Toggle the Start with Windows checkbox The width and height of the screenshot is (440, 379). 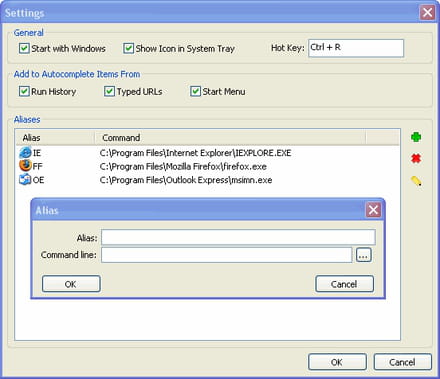pyautogui.click(x=24, y=48)
